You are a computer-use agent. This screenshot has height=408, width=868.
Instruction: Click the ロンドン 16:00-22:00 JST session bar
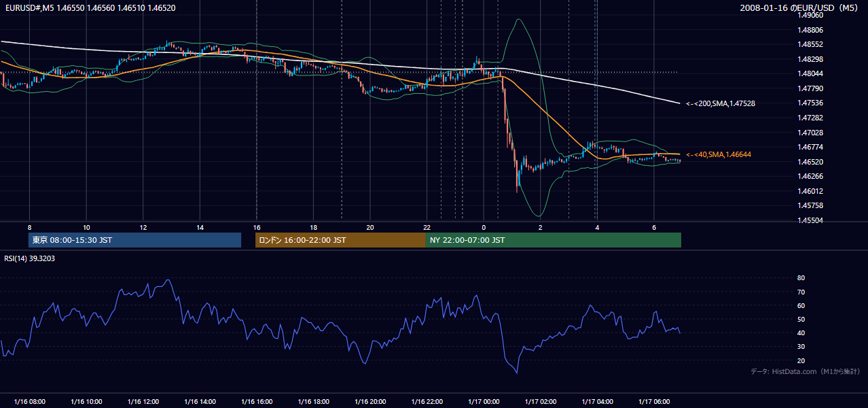[340, 240]
